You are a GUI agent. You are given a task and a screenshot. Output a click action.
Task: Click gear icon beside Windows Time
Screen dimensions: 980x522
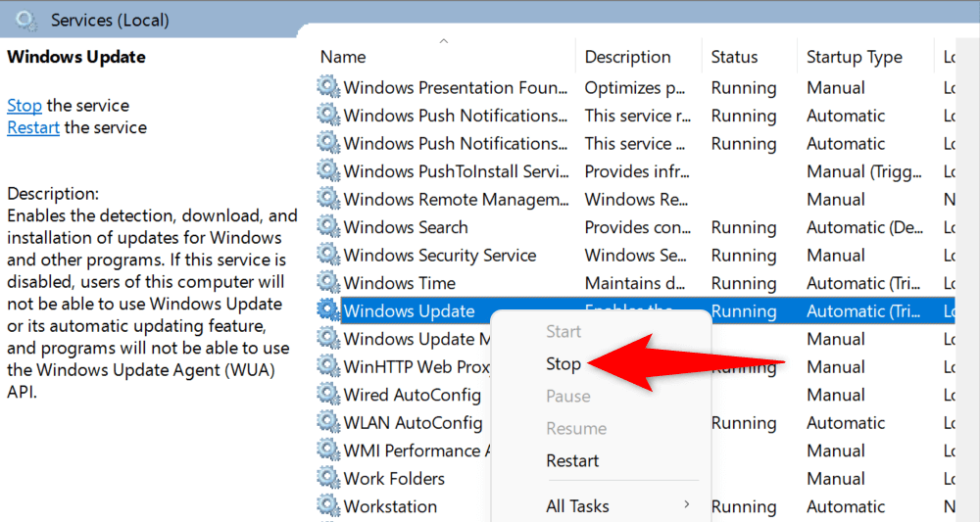(328, 282)
